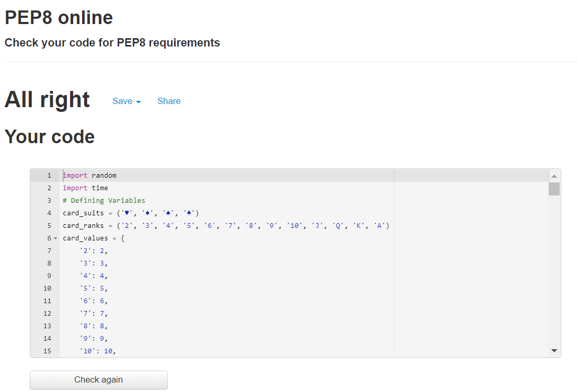Click the import time statement
Viewport: 577px width, 392px height.
[x=85, y=188]
